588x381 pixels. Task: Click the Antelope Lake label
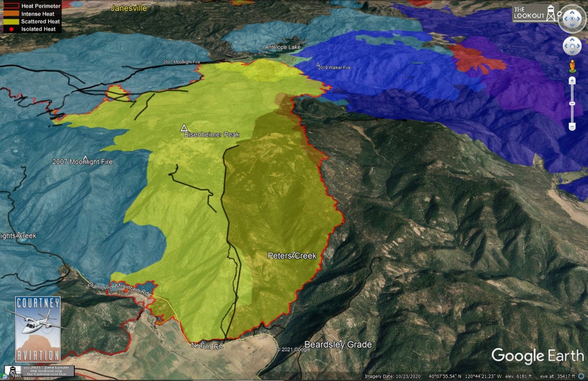(283, 47)
